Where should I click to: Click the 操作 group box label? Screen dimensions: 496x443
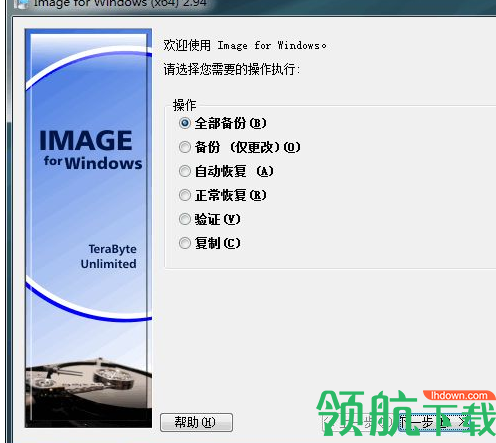184,105
